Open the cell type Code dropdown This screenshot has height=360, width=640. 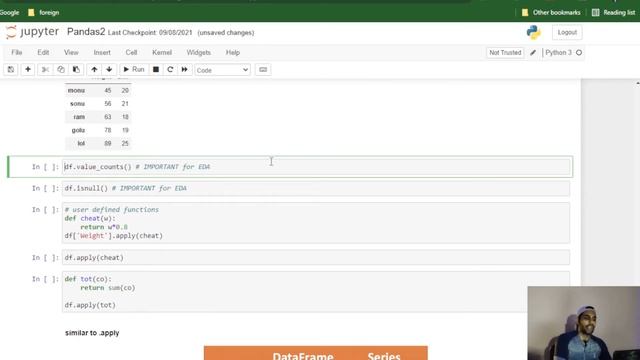222,70
